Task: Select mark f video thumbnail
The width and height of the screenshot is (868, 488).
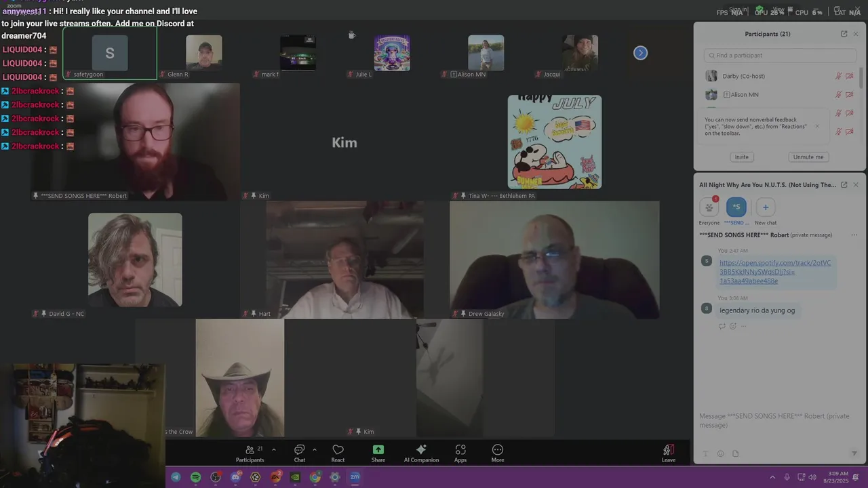Action: point(298,54)
